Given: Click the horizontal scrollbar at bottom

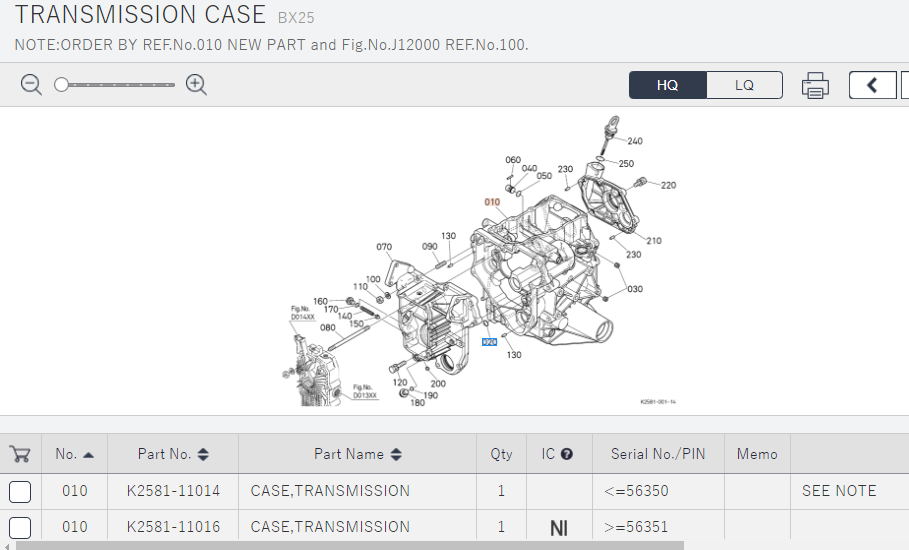Looking at the screenshot, I should [x=350, y=545].
